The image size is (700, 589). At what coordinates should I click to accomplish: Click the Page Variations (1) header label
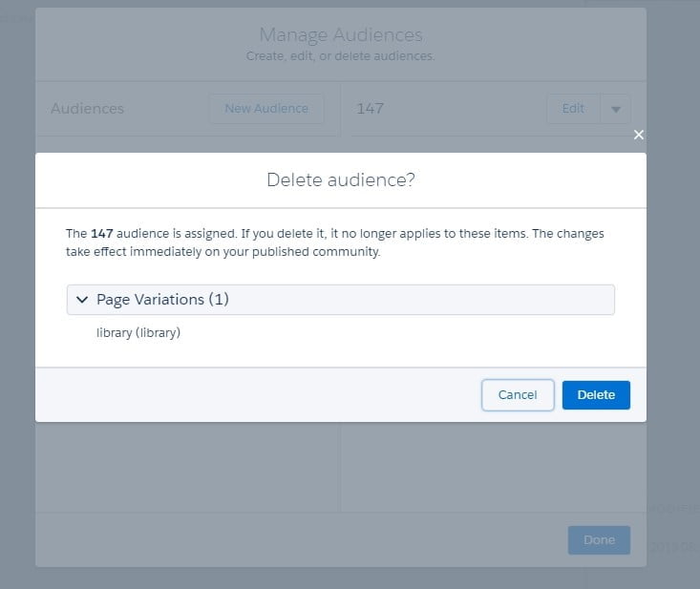[162, 300]
